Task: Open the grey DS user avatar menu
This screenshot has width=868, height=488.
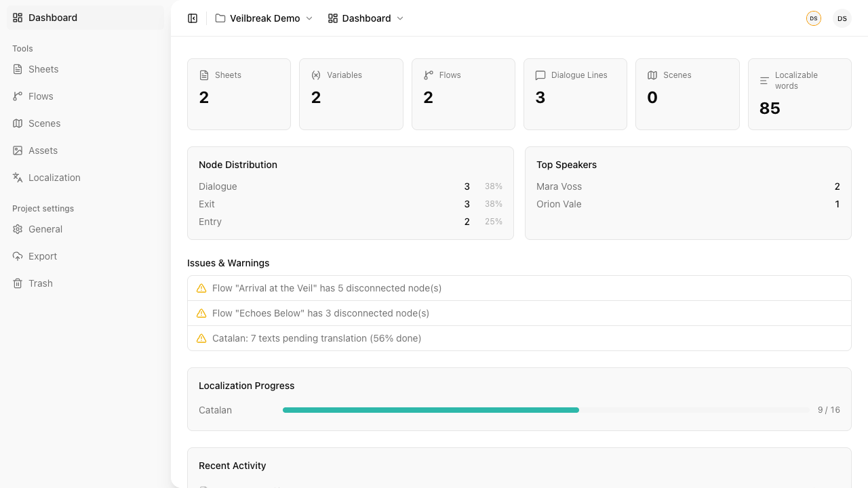Action: [x=842, y=18]
